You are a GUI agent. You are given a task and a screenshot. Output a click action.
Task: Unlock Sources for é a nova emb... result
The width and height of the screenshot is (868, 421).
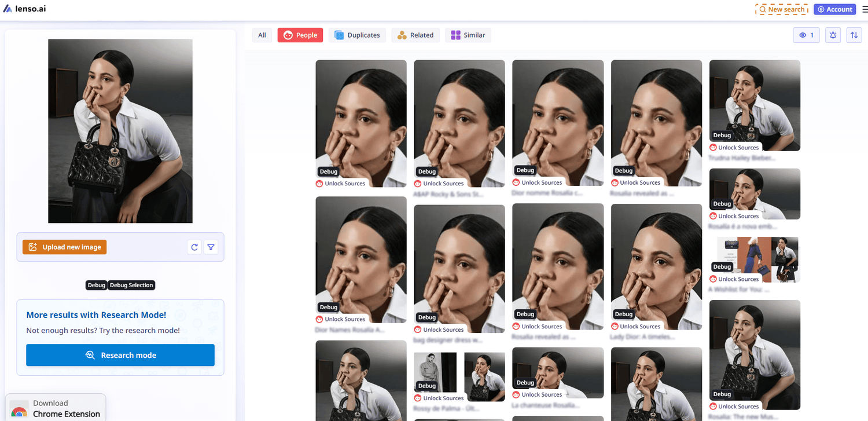coord(734,216)
